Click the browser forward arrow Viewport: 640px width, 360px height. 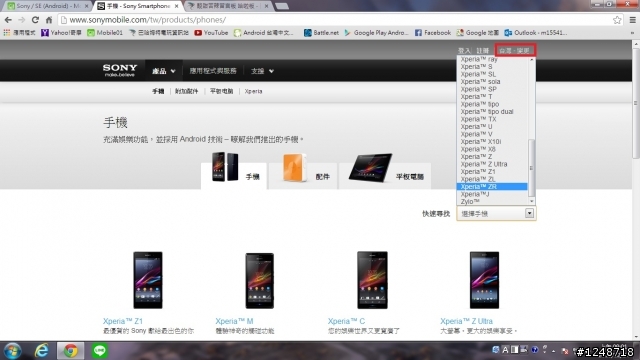click(x=22, y=20)
